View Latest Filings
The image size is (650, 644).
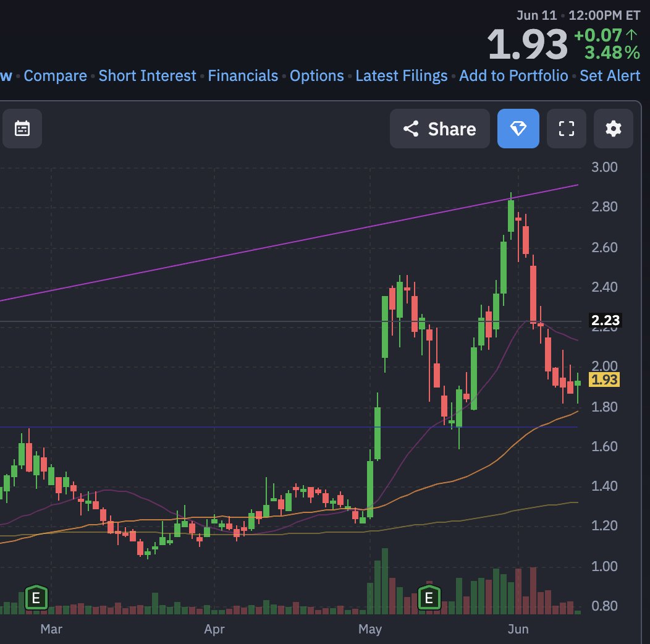(x=401, y=76)
